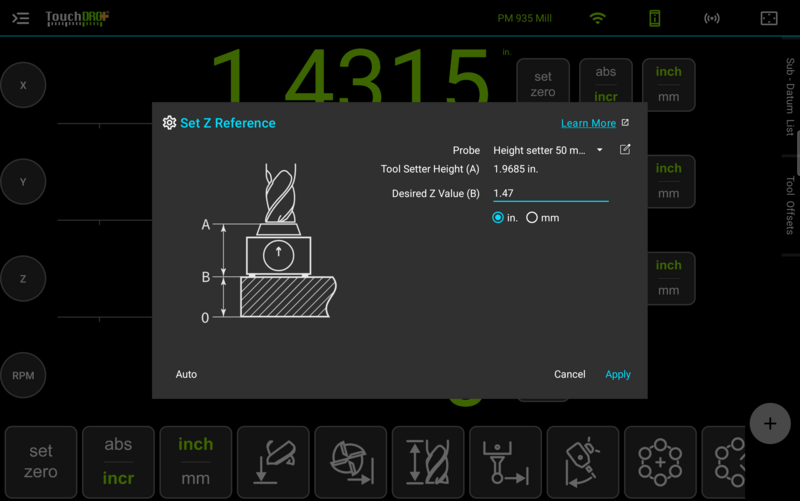This screenshot has width=800, height=501.
Task: Cancel the Set Z Reference dialog
Action: [x=569, y=374]
